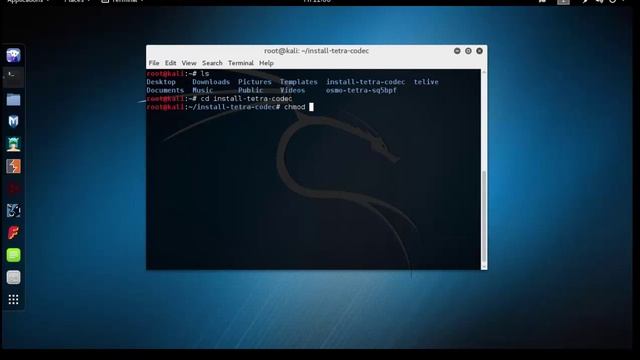Maximize the terminal window
The width and height of the screenshot is (640, 360).
pos(468,51)
